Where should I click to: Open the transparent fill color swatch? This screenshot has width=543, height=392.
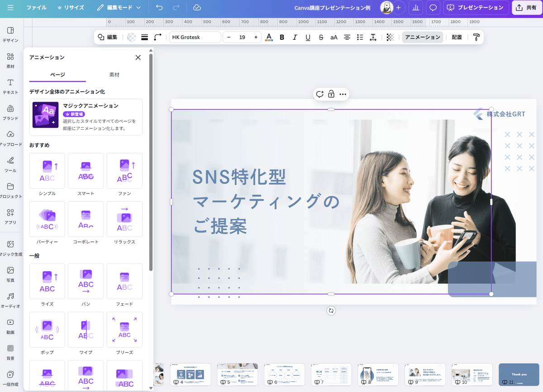coord(132,38)
